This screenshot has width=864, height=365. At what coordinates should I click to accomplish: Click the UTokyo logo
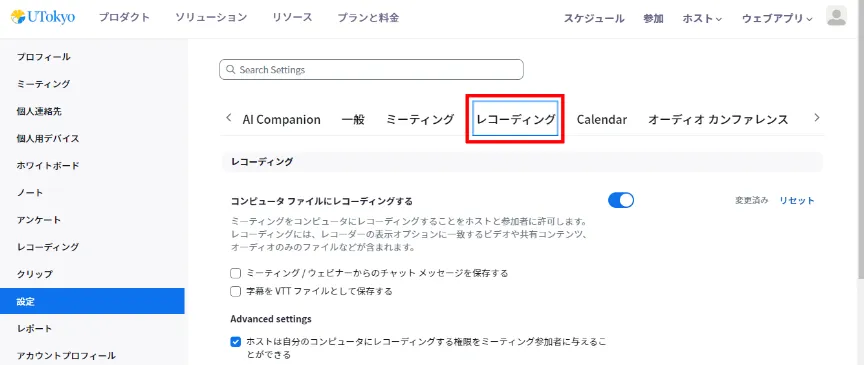[x=43, y=17]
